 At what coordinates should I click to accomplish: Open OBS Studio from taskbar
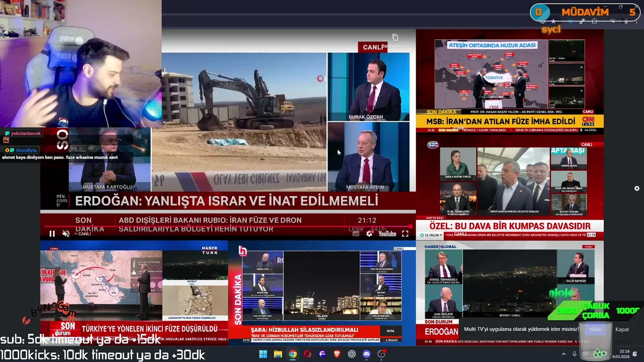pos(381,354)
